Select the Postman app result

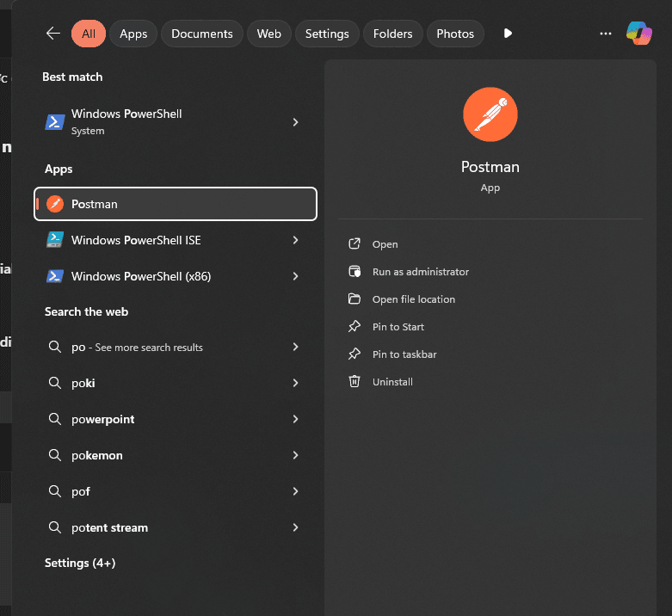tap(176, 204)
